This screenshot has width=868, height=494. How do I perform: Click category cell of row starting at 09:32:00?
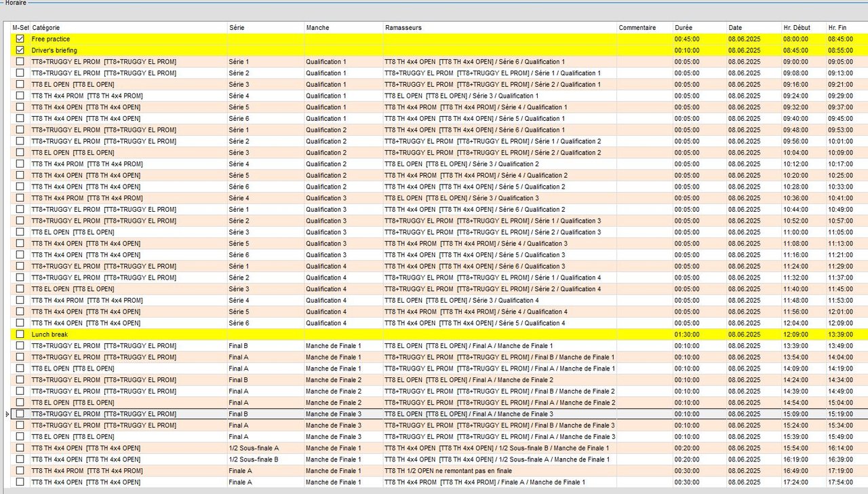point(128,107)
